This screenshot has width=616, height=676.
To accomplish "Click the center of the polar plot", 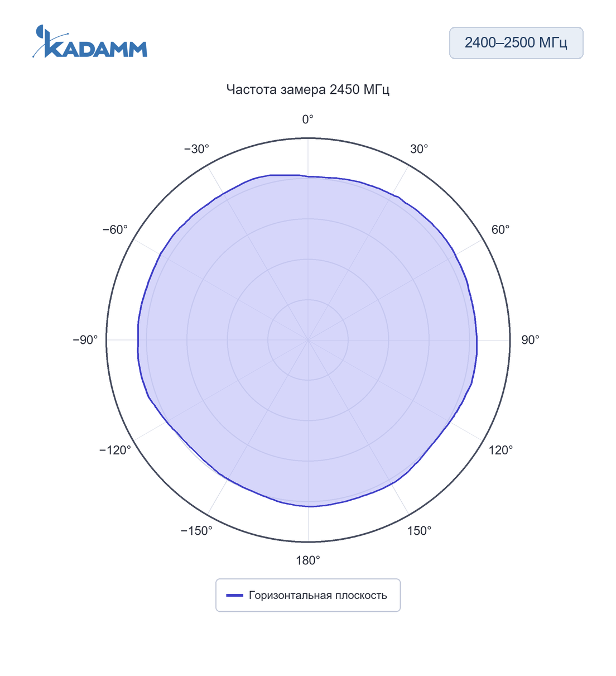I will [x=308, y=340].
